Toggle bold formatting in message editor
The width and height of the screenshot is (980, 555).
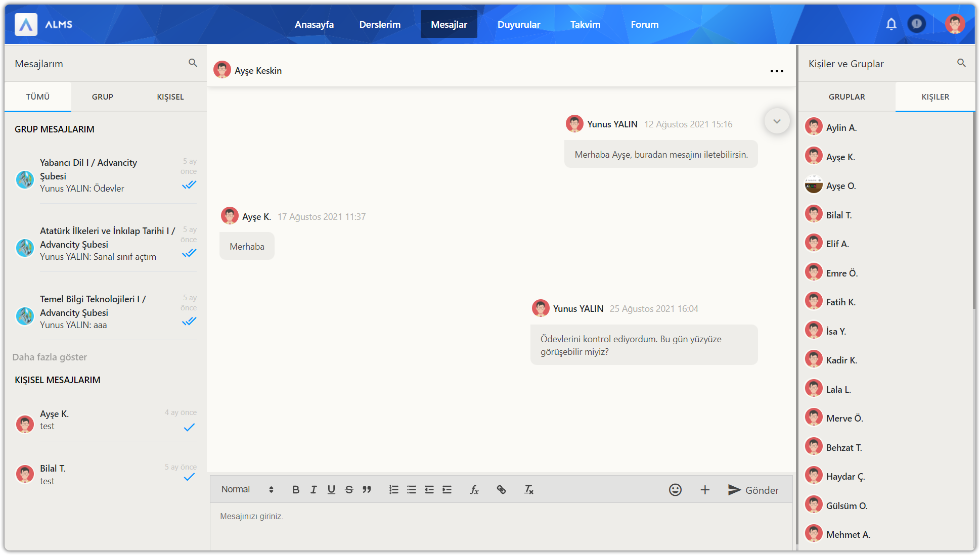point(296,490)
